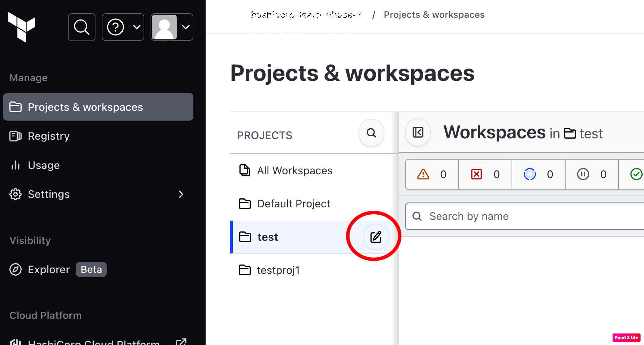Filter workspaces by running spinner status
644x345 pixels.
tap(538, 174)
